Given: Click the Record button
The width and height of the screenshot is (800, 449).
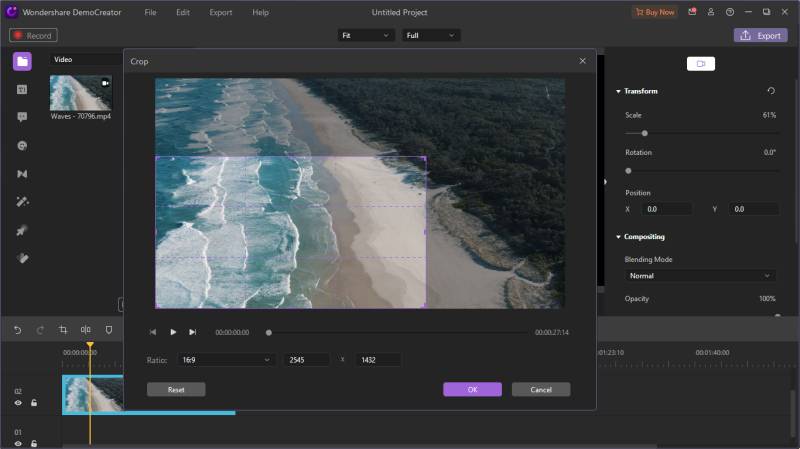Looking at the screenshot, I should 33,35.
